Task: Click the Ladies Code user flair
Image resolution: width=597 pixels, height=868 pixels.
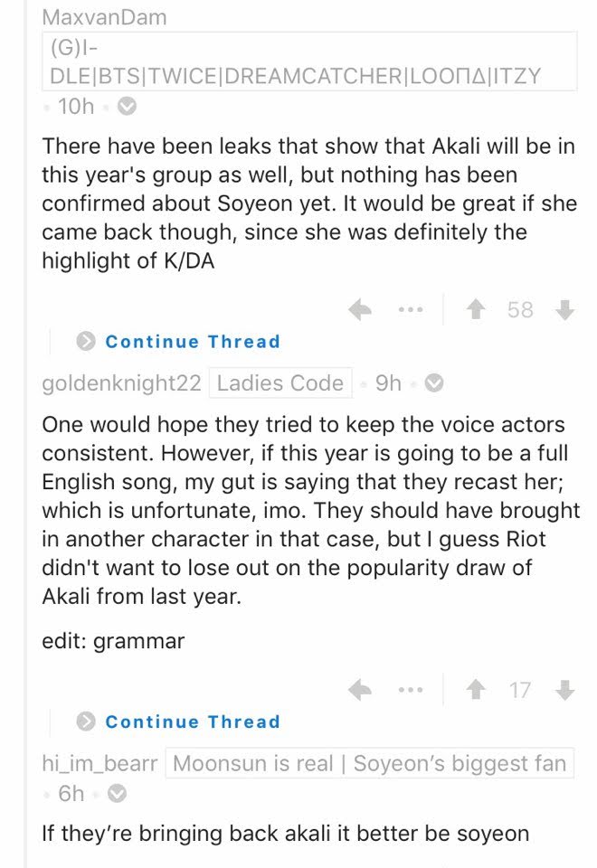Action: point(280,383)
